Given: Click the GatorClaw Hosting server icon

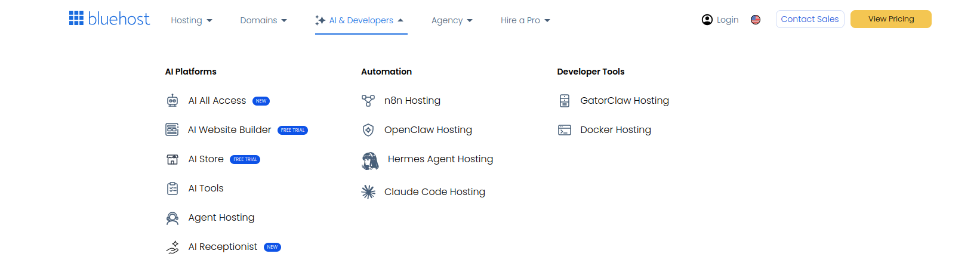Looking at the screenshot, I should click(x=565, y=100).
